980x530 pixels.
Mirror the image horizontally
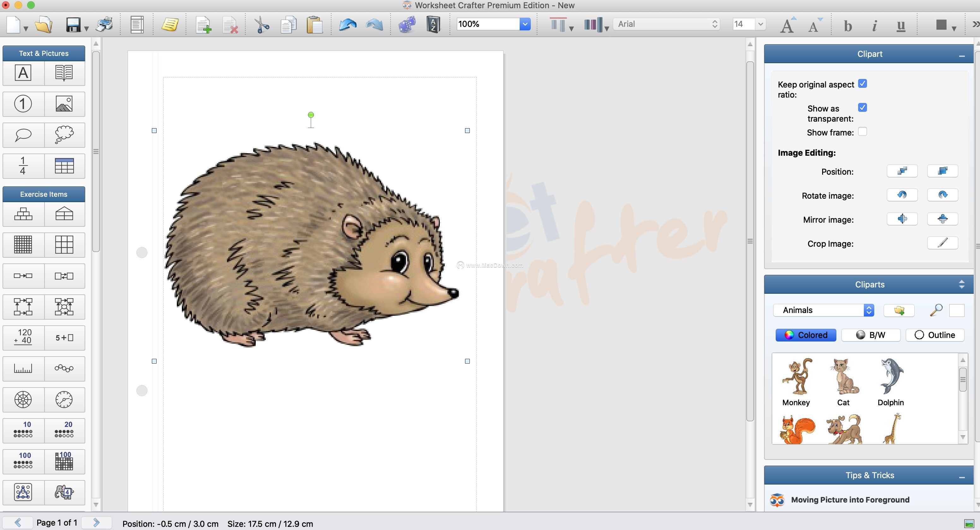pyautogui.click(x=902, y=219)
